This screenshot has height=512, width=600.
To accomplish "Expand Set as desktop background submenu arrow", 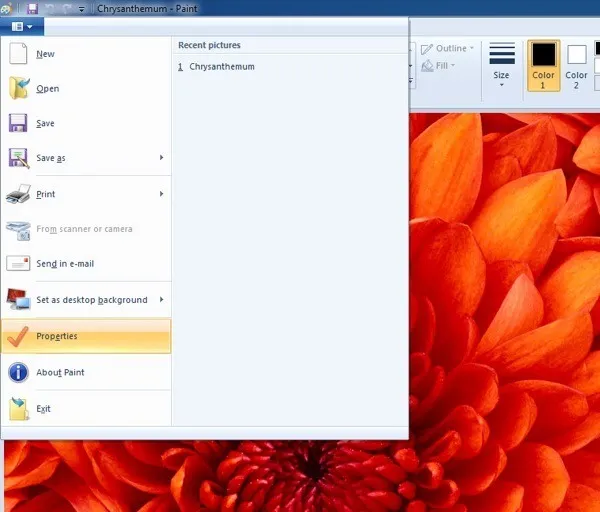I will click(161, 299).
